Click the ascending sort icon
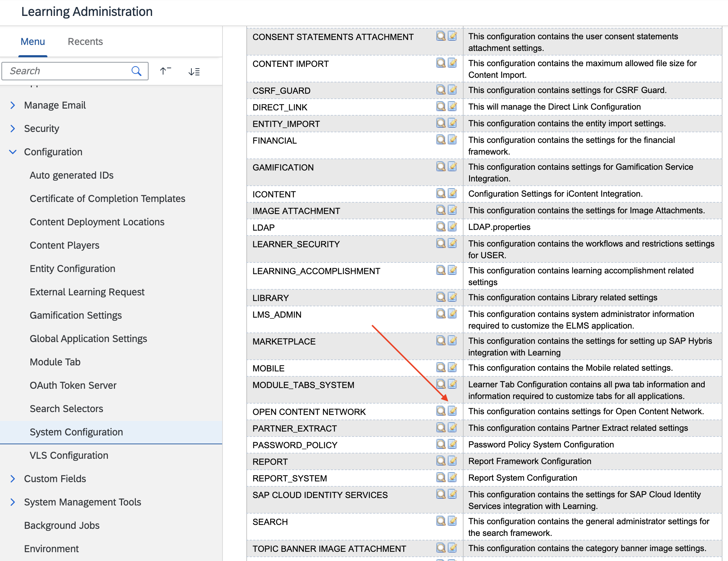Screen dimensions: 728x561 pyautogui.click(x=164, y=71)
